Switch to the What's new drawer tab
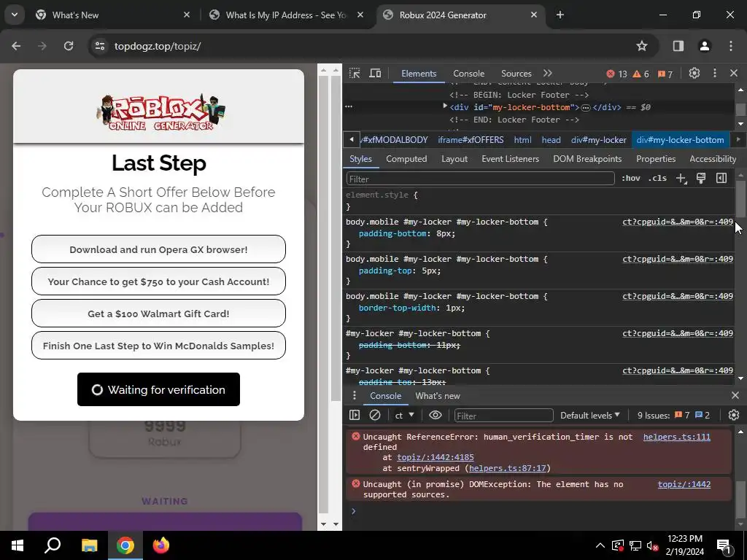Viewport: 747px width, 560px height. tap(438, 396)
